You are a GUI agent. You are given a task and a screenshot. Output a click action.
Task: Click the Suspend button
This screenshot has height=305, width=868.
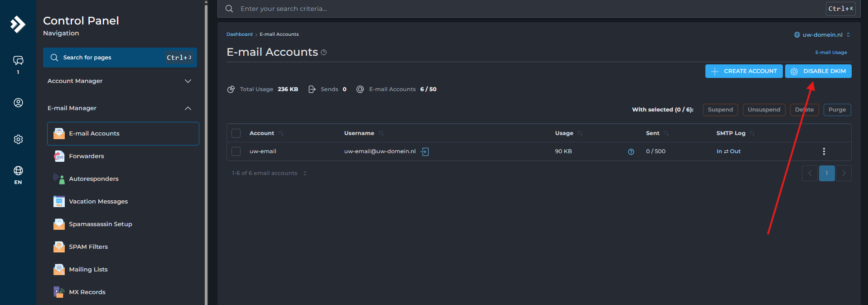(x=720, y=110)
